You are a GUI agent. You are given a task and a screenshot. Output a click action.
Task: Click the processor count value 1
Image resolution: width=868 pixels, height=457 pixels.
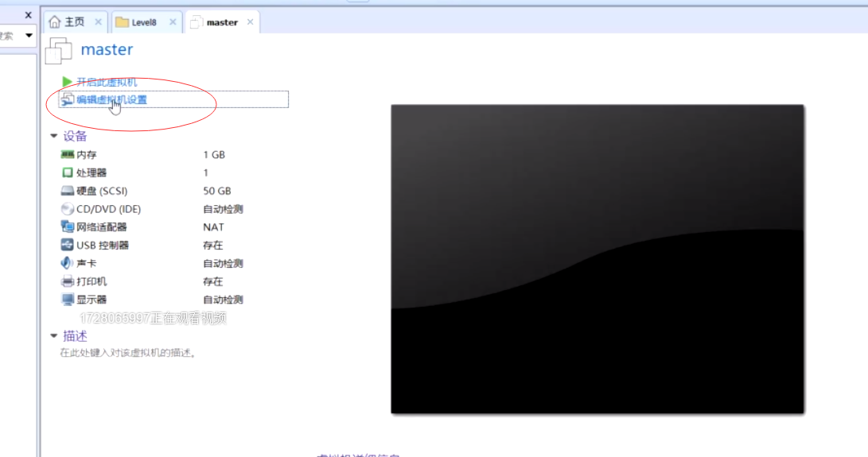[205, 172]
